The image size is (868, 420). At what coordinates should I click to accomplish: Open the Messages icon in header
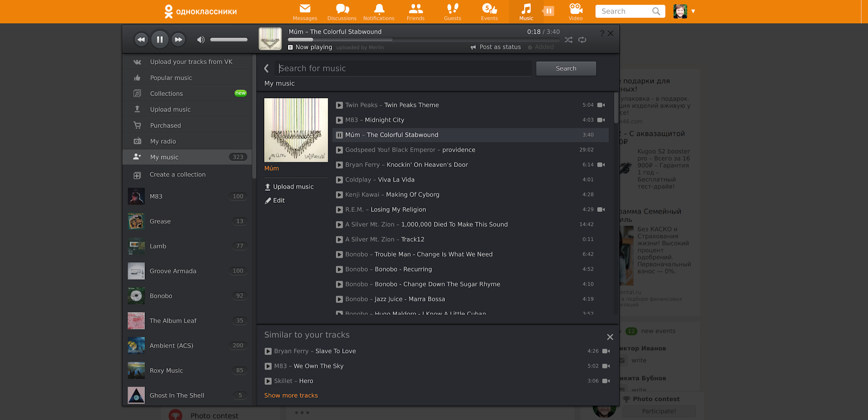pos(305,11)
